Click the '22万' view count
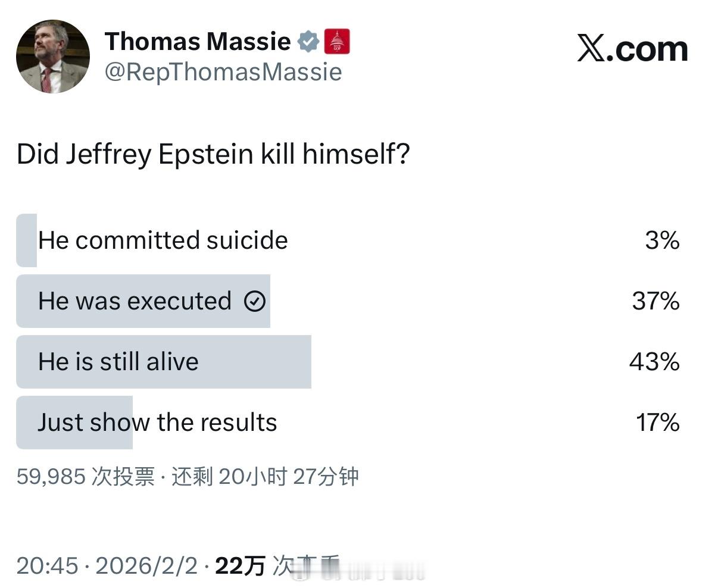Screen dimensions: 718x588 pos(241,565)
